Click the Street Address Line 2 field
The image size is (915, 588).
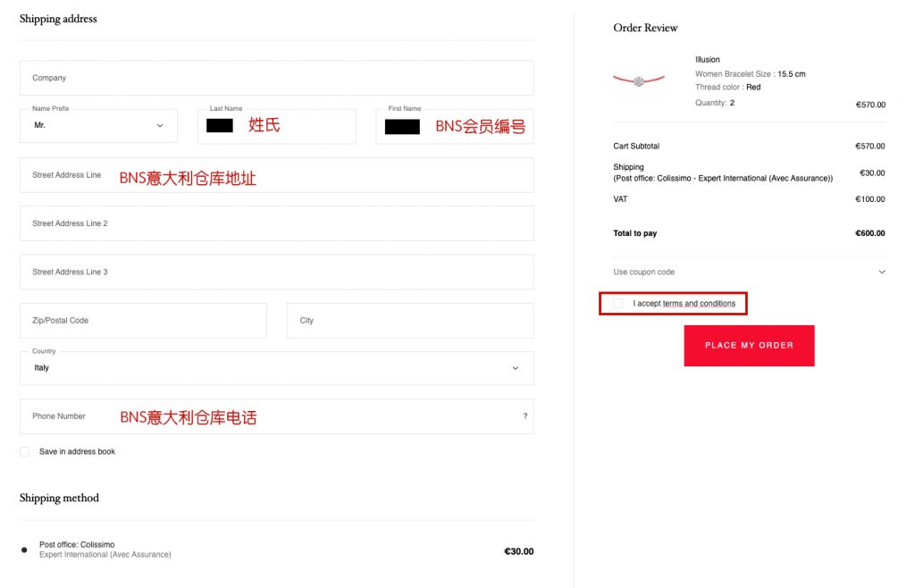[x=277, y=223]
